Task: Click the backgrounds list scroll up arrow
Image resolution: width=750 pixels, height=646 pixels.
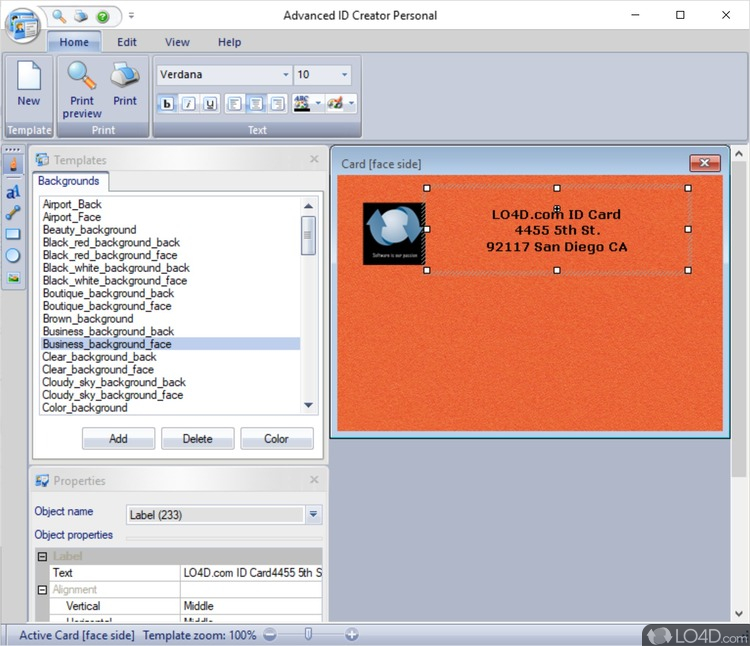Action: tap(309, 206)
